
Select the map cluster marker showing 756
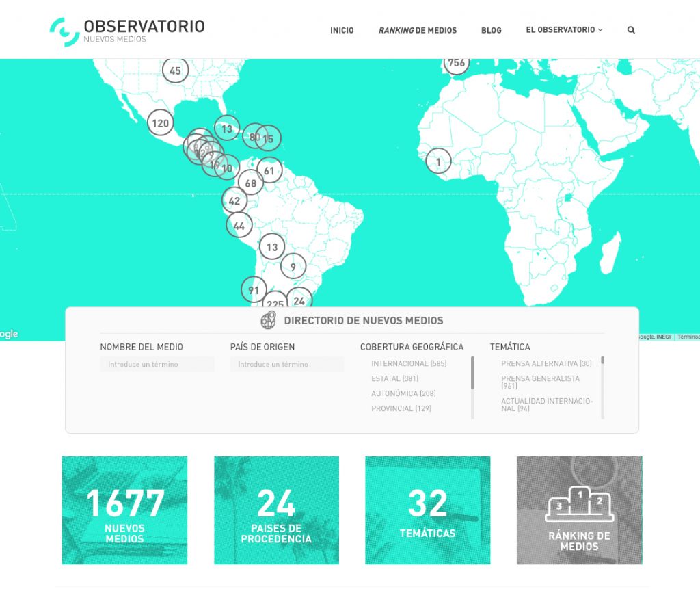456,64
